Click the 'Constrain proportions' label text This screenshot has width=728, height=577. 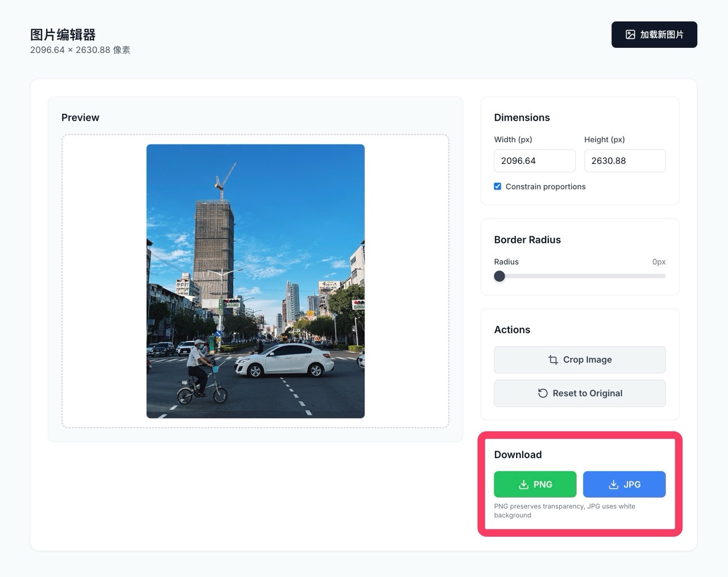tap(545, 187)
